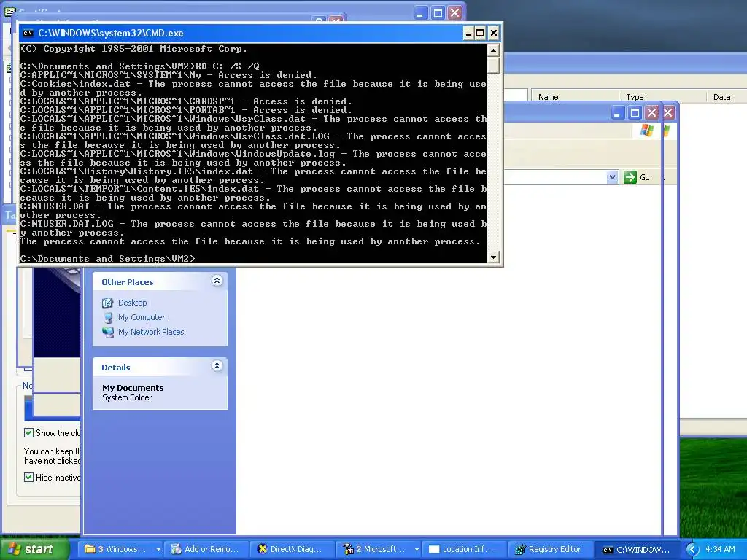Click the Name column header in Registry Editor
747x560 pixels.
point(575,97)
